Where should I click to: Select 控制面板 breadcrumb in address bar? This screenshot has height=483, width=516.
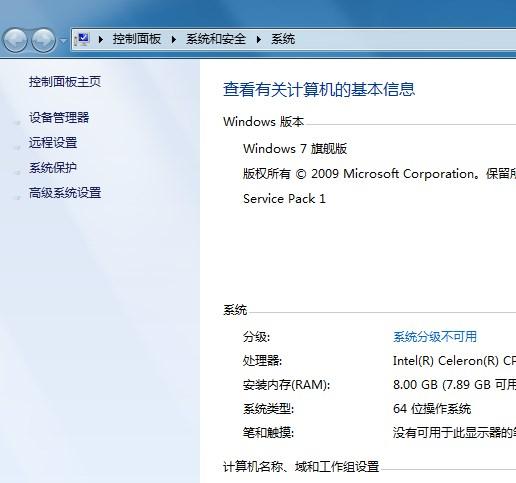point(137,39)
